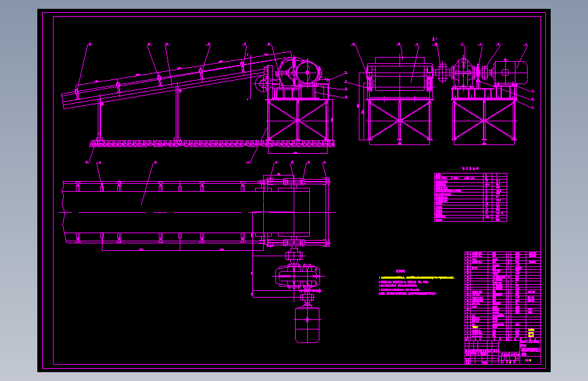
Task: Click the cross-braced support frame under the drive head
Action: (298, 121)
